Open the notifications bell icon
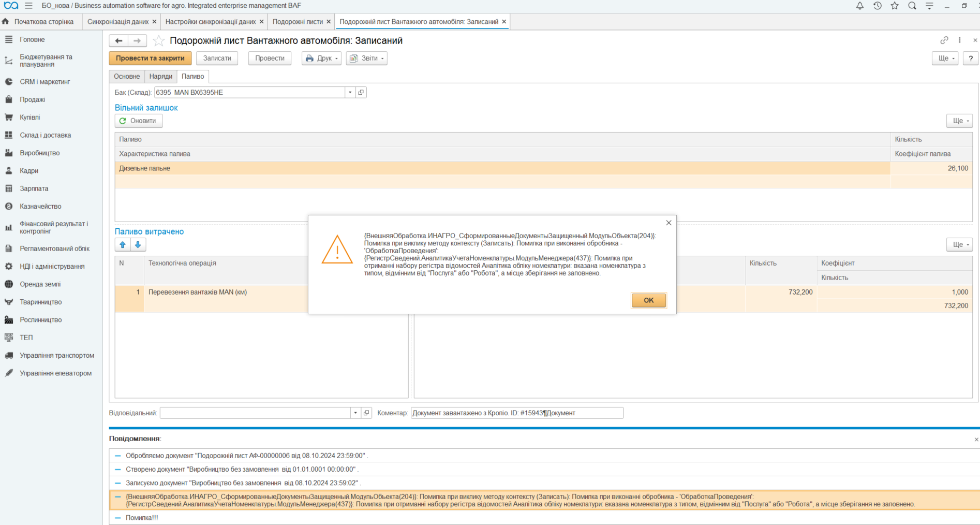 (x=859, y=6)
